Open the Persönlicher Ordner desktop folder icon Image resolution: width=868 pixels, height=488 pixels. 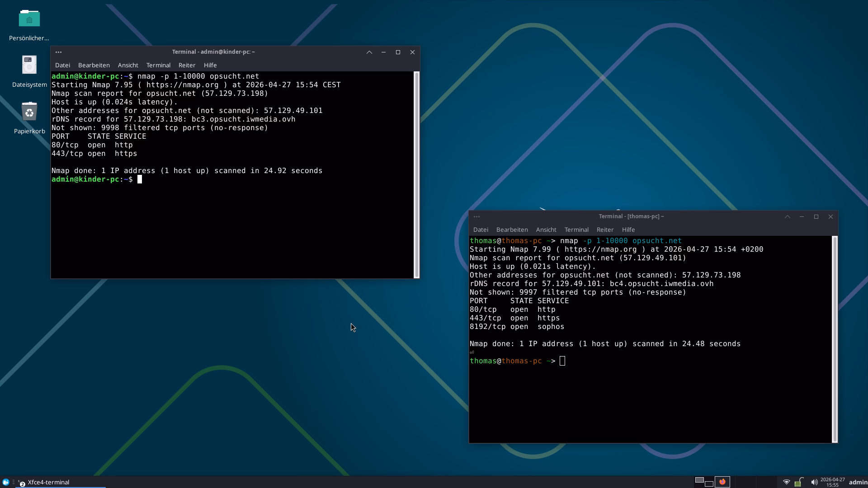(29, 18)
